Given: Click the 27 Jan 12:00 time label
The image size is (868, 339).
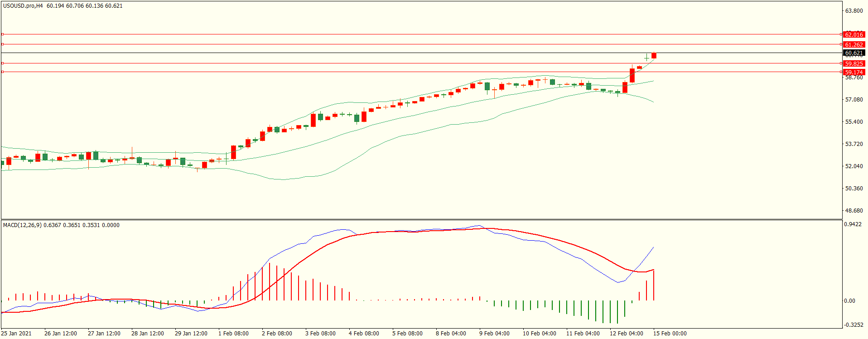Looking at the screenshot, I should (104, 334).
